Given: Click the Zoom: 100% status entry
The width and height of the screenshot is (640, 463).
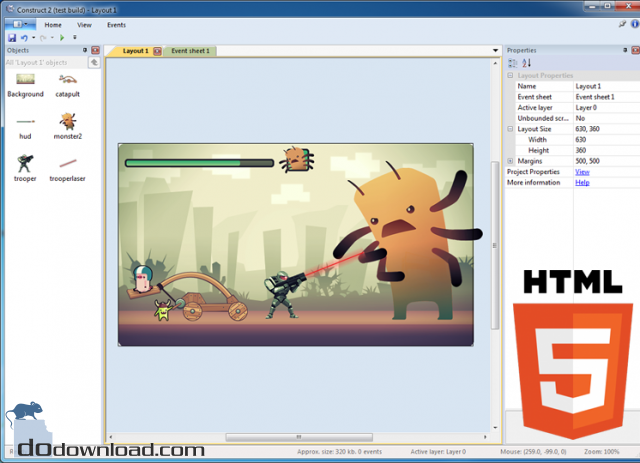Looking at the screenshot, I should coord(602,452).
